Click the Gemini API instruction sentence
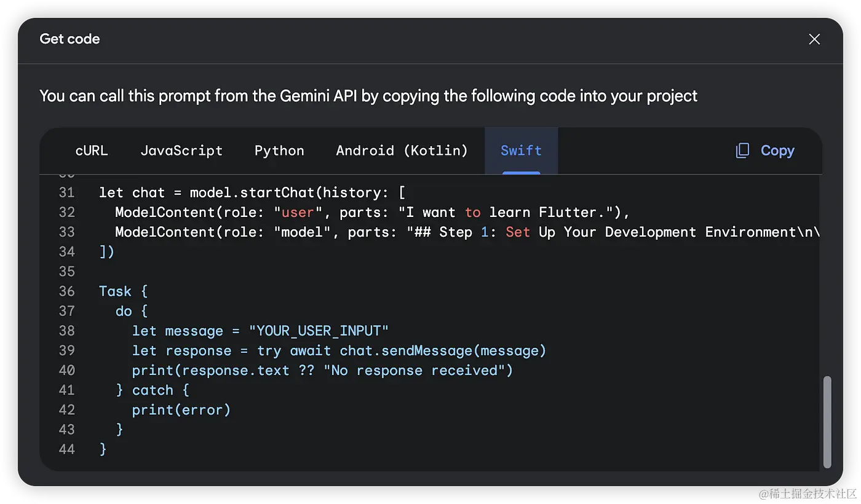The image size is (861, 504). [368, 96]
